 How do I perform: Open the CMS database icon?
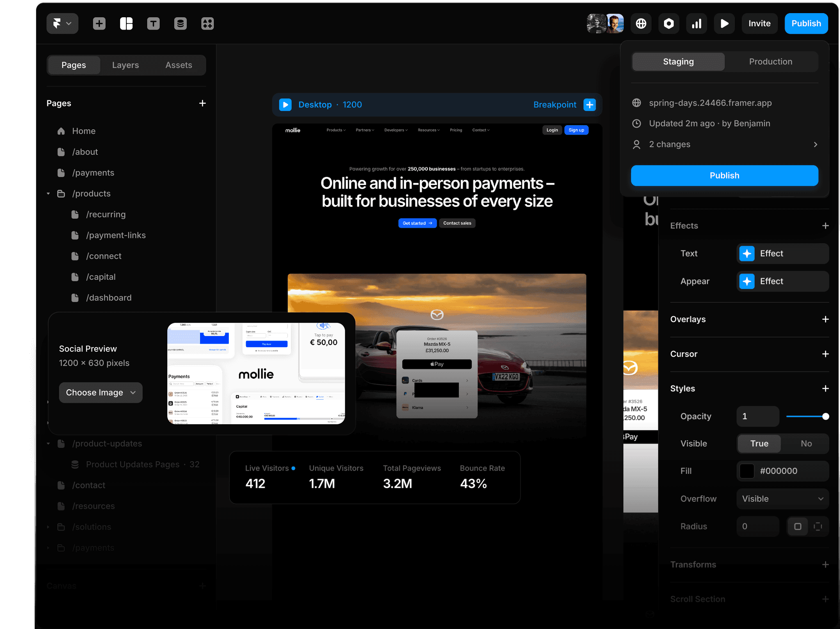pos(180,23)
